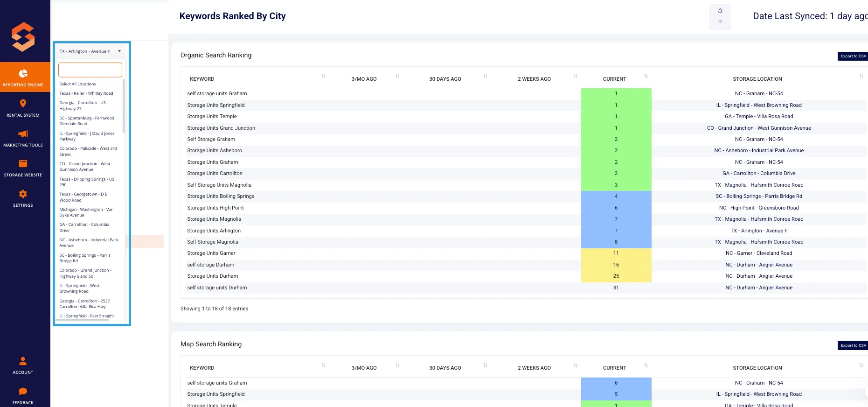Sort Map Search table by Current rank
Screen dimensions: 868x407
(x=646, y=365)
